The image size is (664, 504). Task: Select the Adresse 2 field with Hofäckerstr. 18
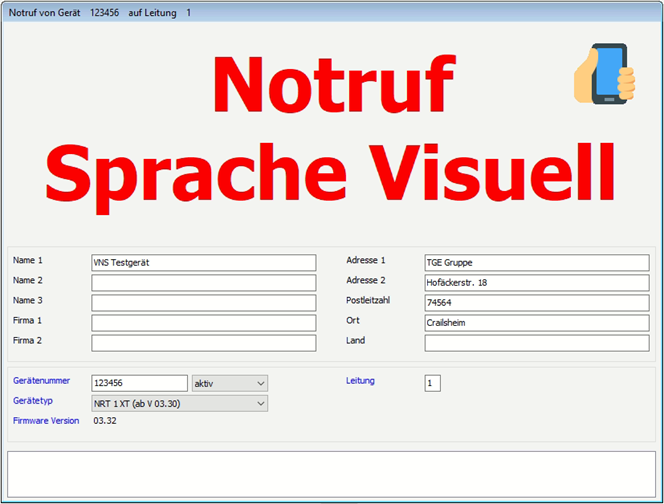(x=536, y=283)
